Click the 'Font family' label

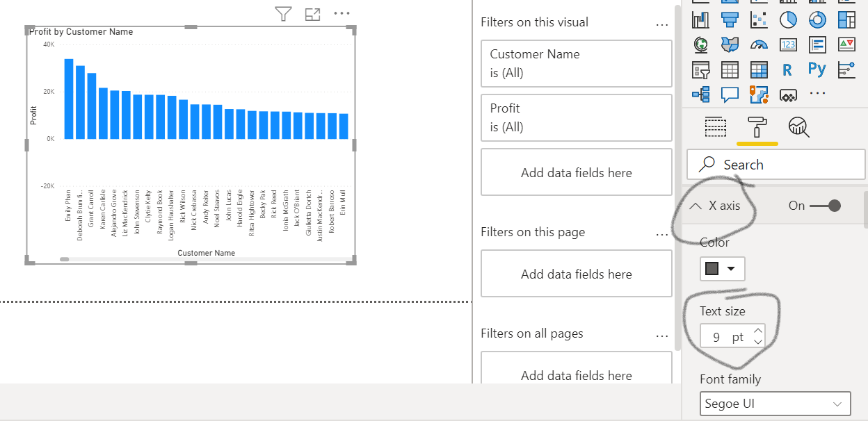click(730, 379)
